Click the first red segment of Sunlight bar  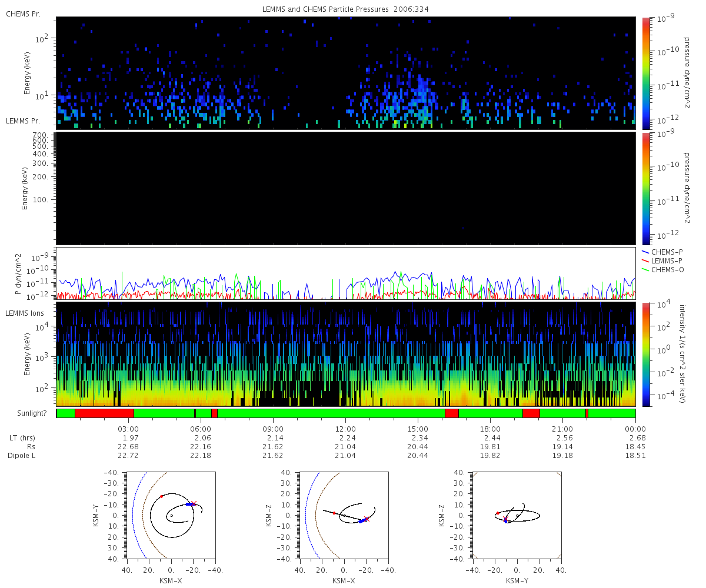(x=104, y=413)
